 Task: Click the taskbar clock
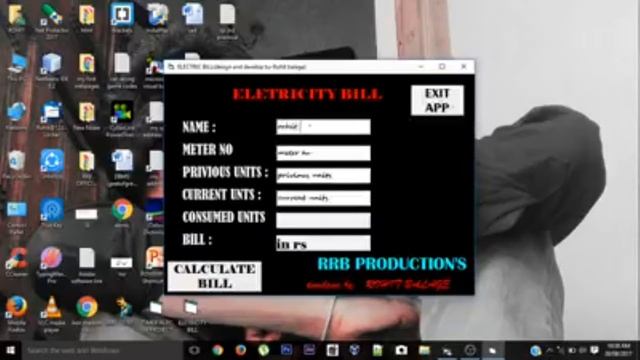tap(619, 350)
